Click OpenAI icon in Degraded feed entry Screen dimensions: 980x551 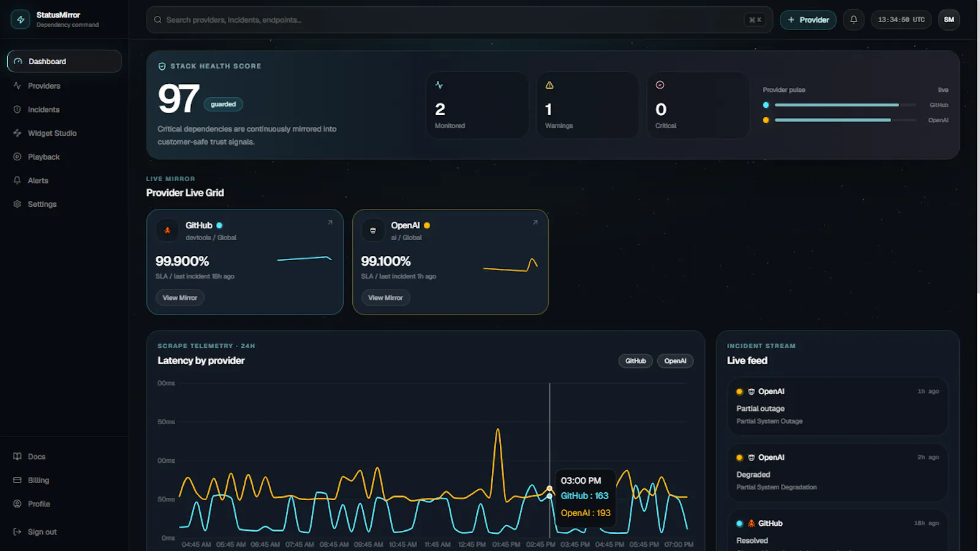pyautogui.click(x=752, y=458)
